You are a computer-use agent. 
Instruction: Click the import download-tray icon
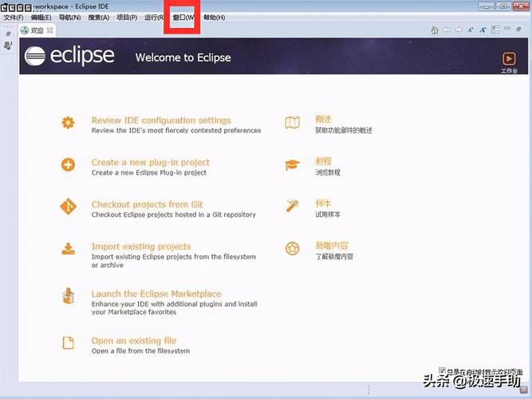69,248
